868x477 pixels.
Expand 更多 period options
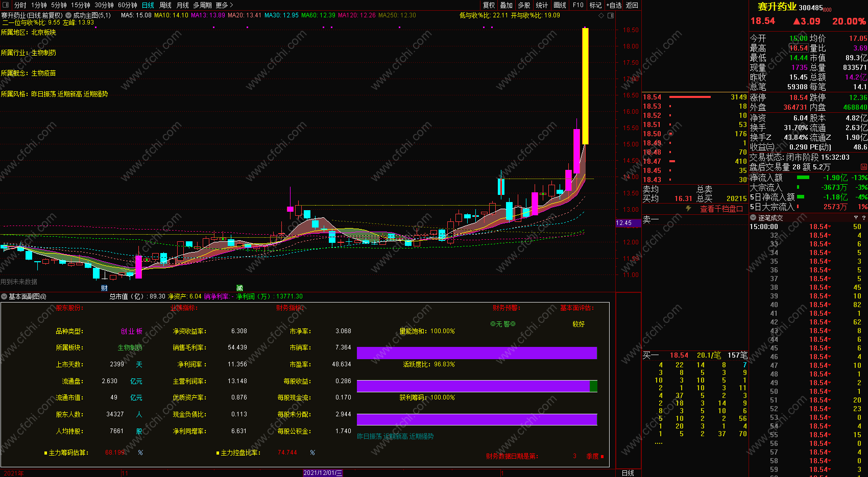[x=224, y=5]
